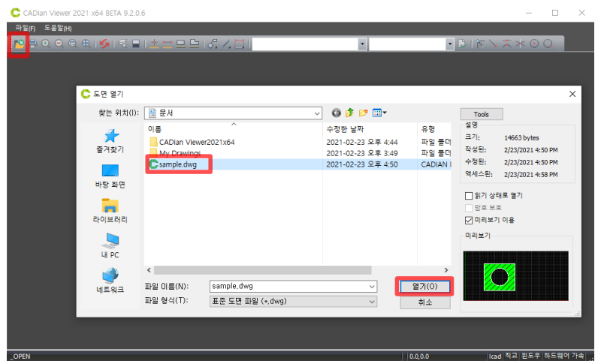Sort by the 이름 column header

pos(234,129)
